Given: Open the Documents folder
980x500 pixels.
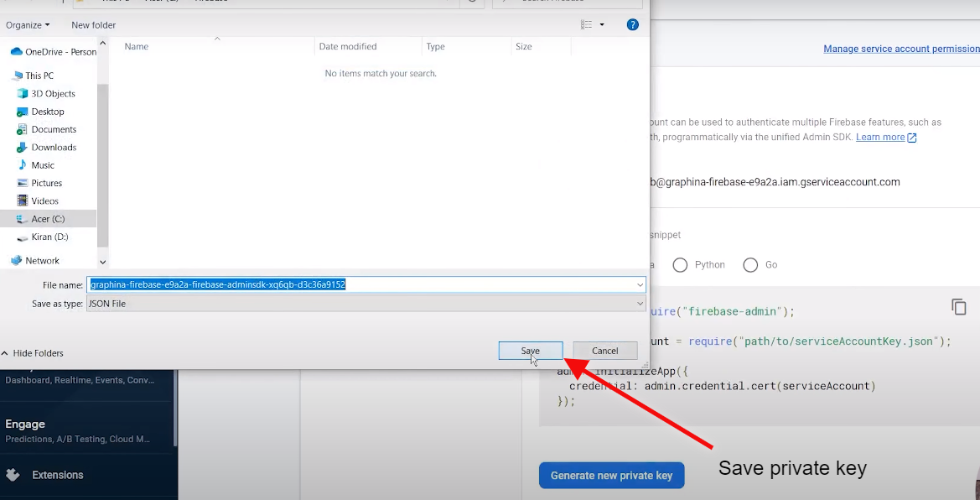Looking at the screenshot, I should click(x=47, y=129).
